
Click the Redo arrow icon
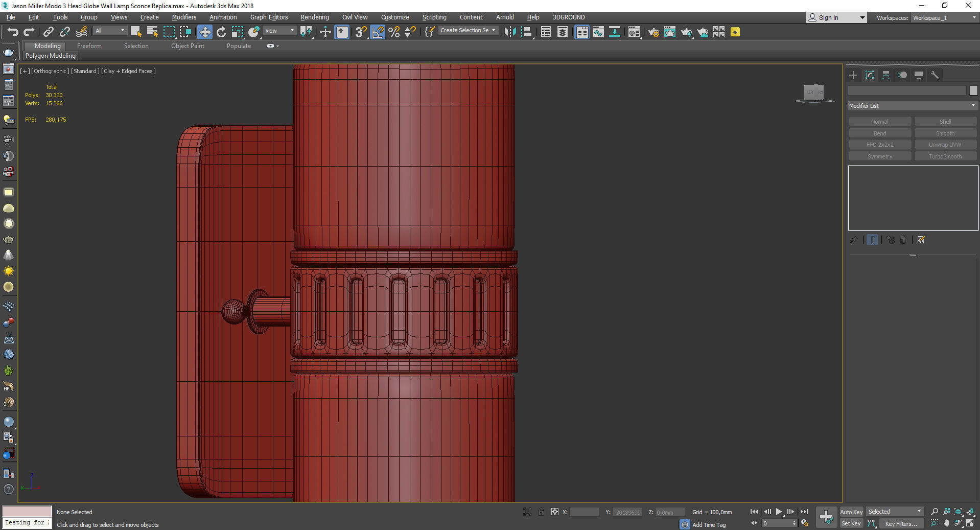point(29,32)
